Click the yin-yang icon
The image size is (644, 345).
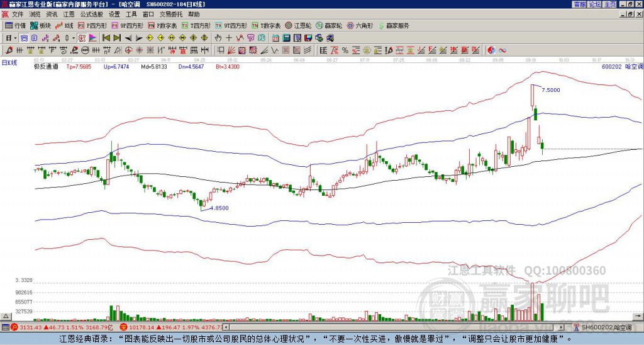coord(491,50)
